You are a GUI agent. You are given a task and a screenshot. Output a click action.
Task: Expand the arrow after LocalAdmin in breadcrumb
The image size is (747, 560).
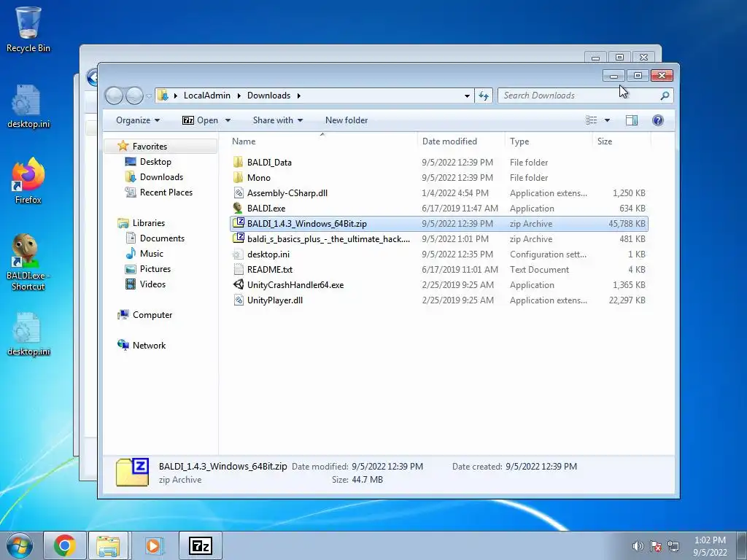click(239, 96)
